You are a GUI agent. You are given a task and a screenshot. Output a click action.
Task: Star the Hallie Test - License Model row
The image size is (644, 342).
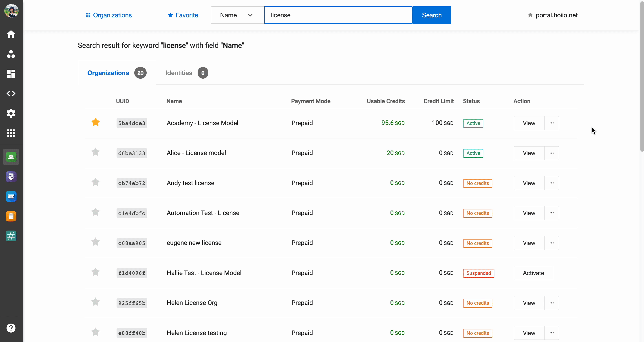[95, 272]
